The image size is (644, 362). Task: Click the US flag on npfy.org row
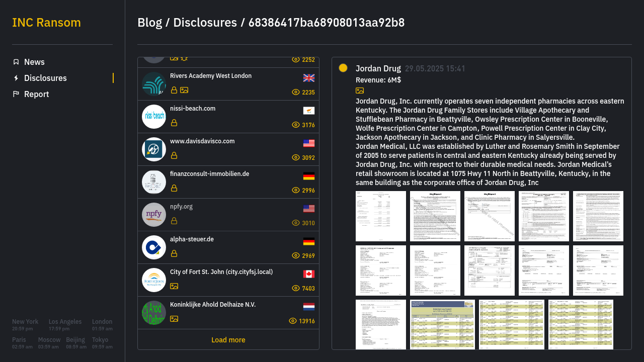309,209
